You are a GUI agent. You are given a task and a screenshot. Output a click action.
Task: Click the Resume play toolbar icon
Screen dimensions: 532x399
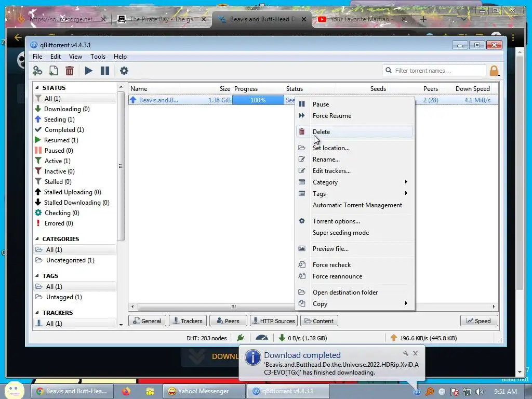point(88,71)
